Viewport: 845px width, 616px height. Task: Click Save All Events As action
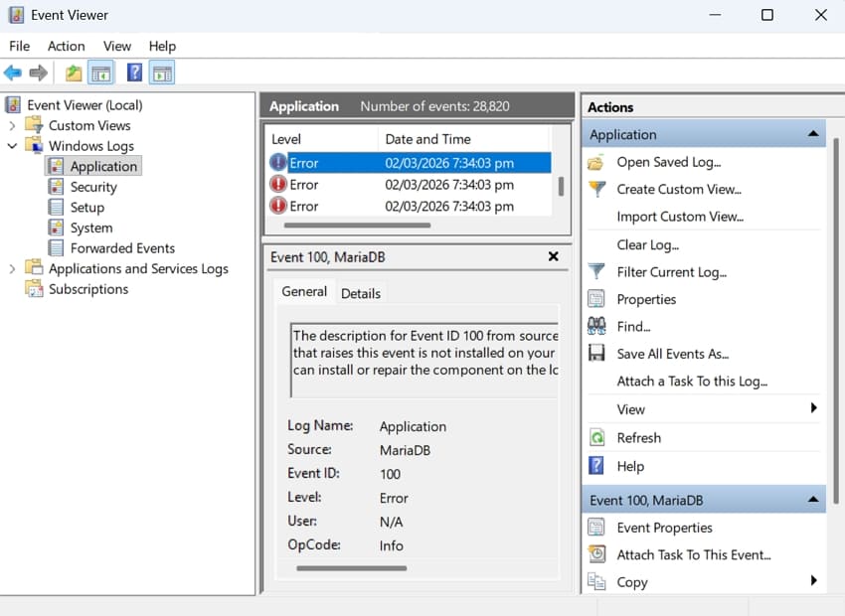point(673,354)
